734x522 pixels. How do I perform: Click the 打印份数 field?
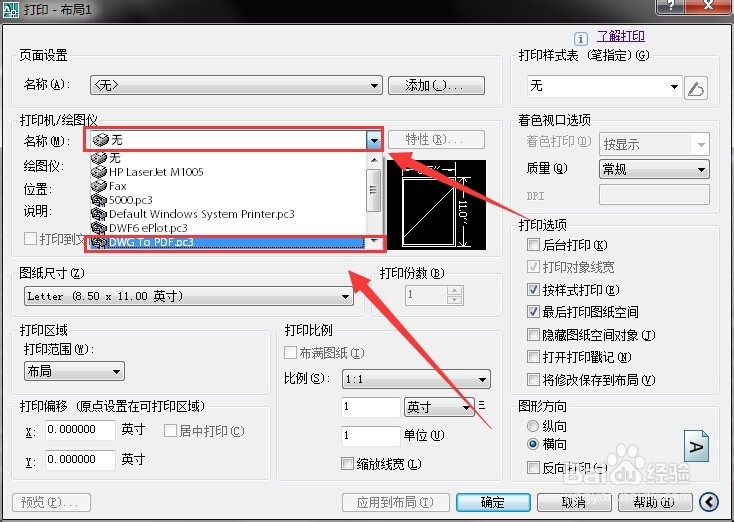pos(426,295)
